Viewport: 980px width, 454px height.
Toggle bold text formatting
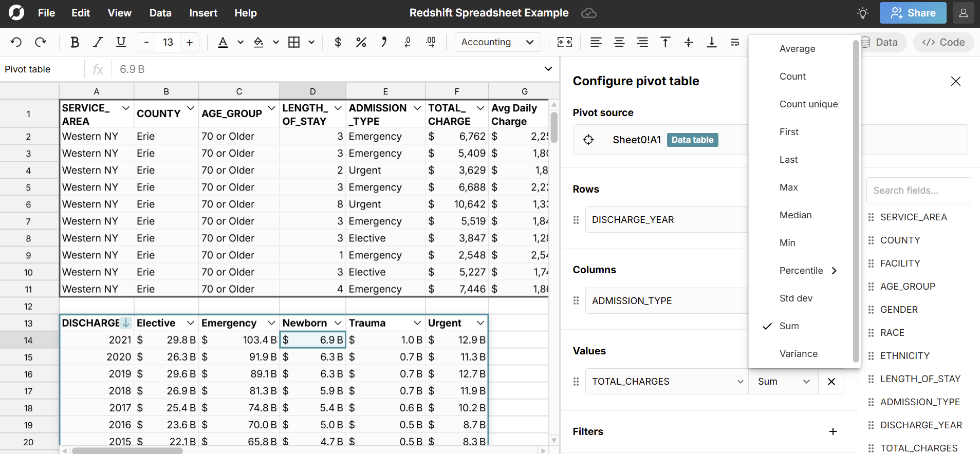coord(75,42)
